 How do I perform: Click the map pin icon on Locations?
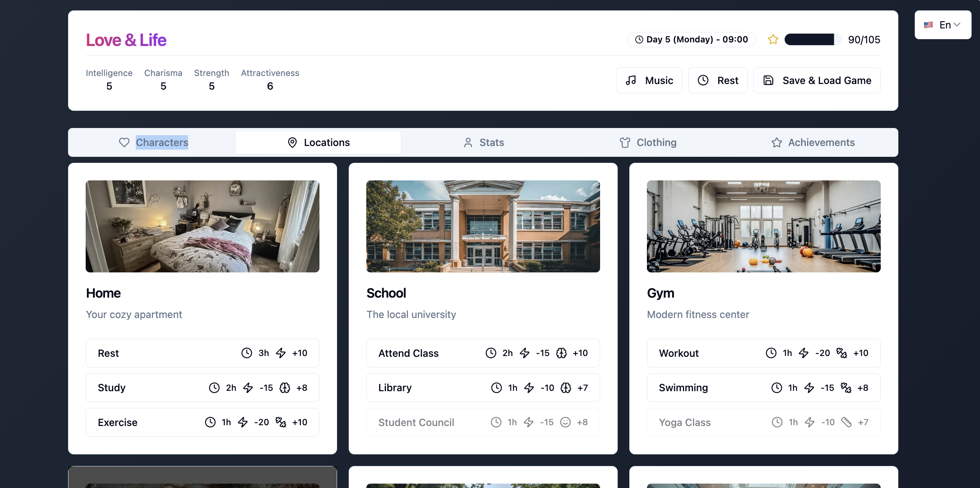(292, 142)
